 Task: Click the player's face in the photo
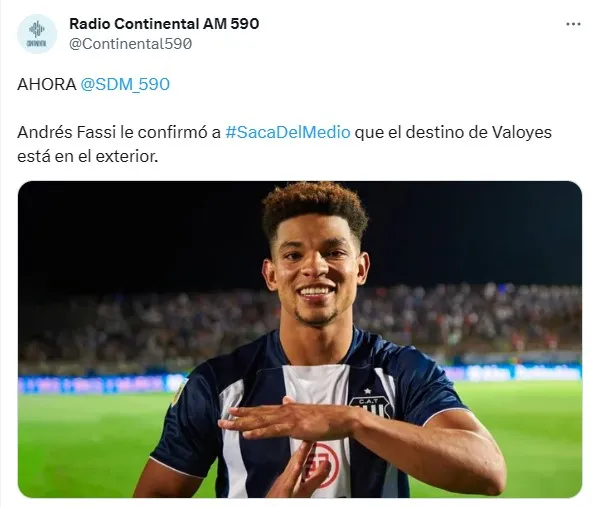coord(316,275)
